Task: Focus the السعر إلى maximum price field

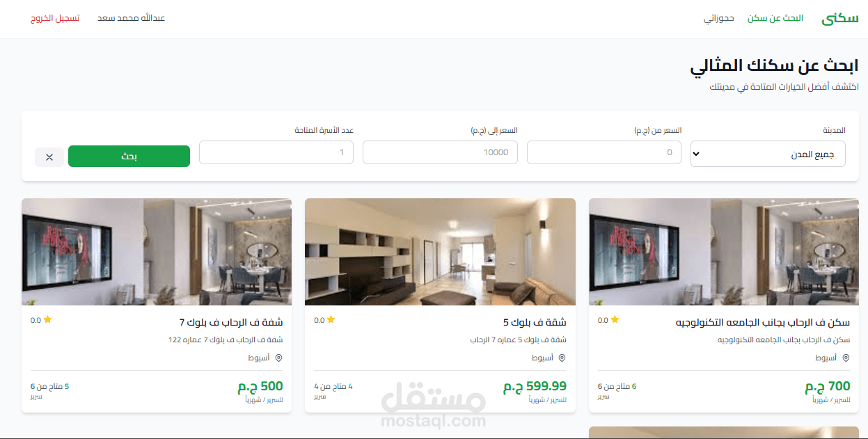Action: (x=440, y=152)
